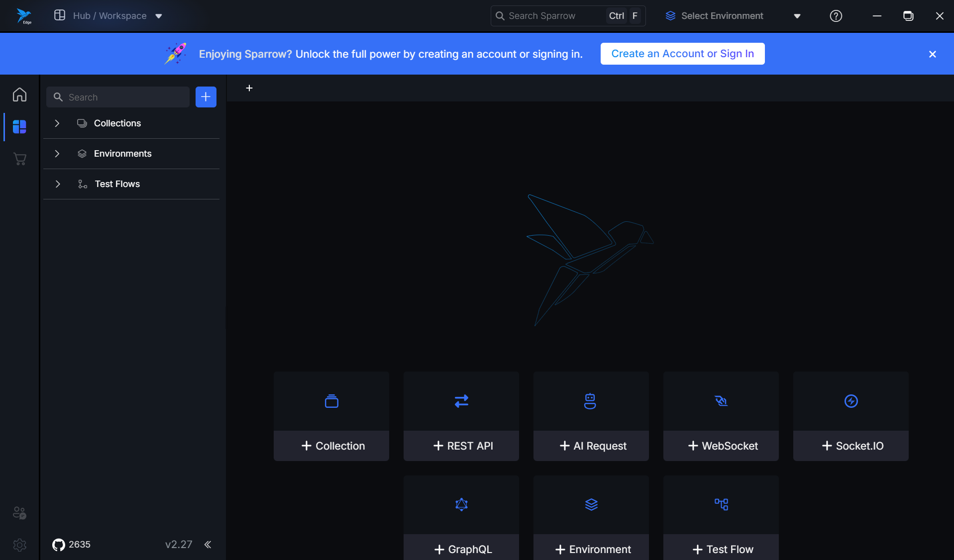Create a new Collection
Image resolution: width=954 pixels, height=560 pixels.
click(x=331, y=446)
